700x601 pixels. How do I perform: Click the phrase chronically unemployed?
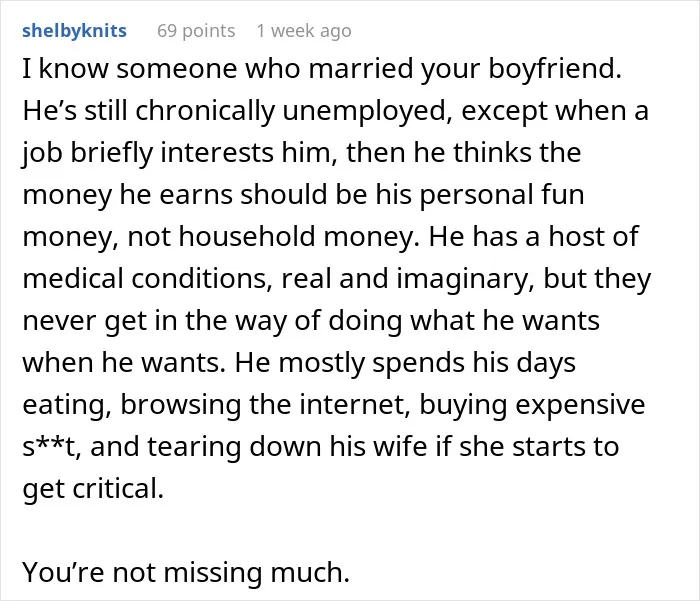pyautogui.click(x=291, y=111)
